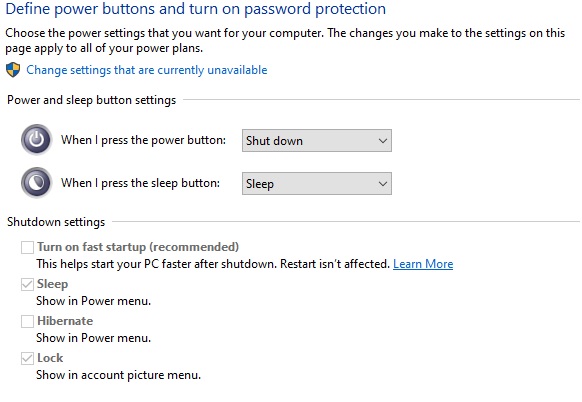Toggle the Lock checkbox
The height and width of the screenshot is (402, 582).
27,359
